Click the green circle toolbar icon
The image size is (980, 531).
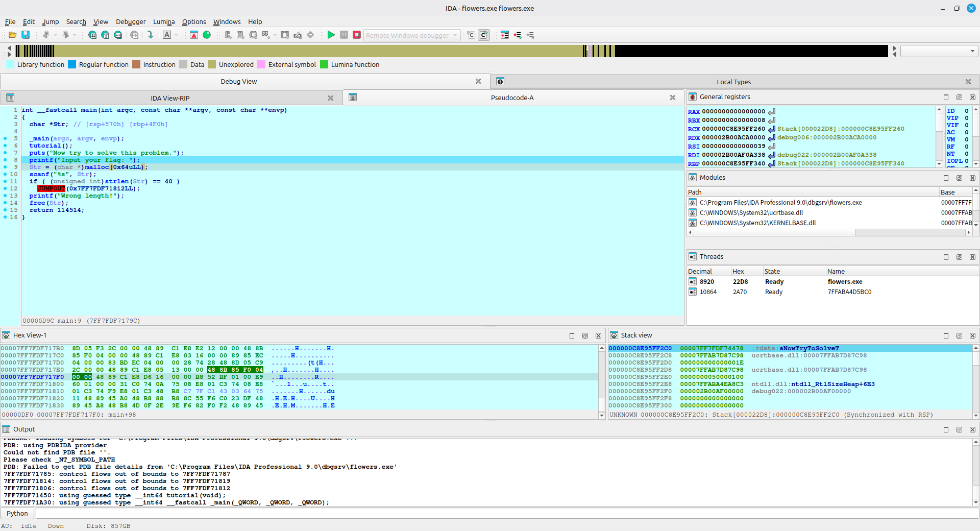[x=207, y=35]
